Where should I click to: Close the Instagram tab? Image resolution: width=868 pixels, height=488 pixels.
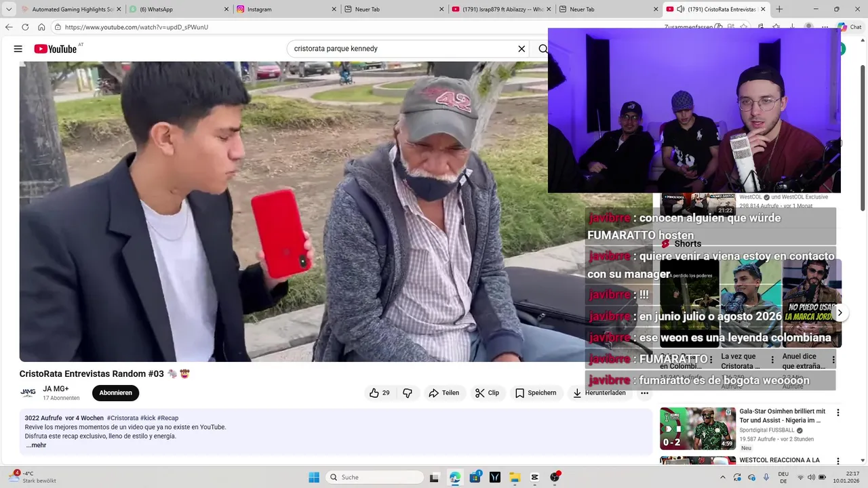[334, 9]
